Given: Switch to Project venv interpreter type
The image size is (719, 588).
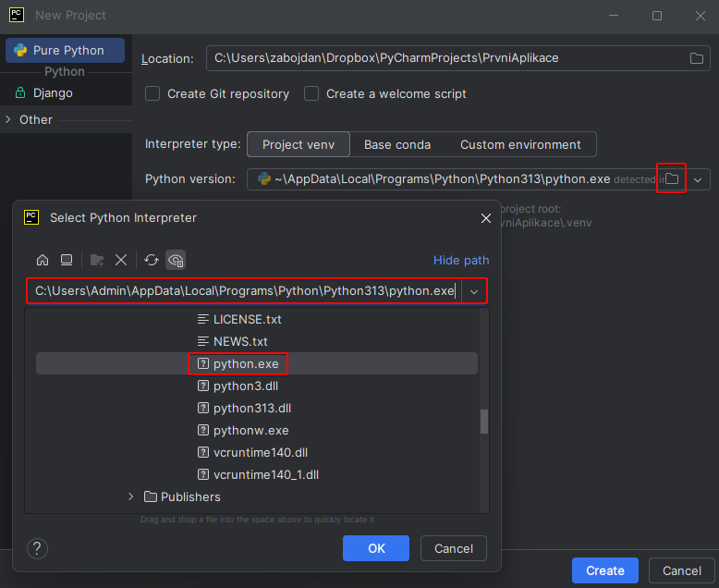Looking at the screenshot, I should coord(299,144).
